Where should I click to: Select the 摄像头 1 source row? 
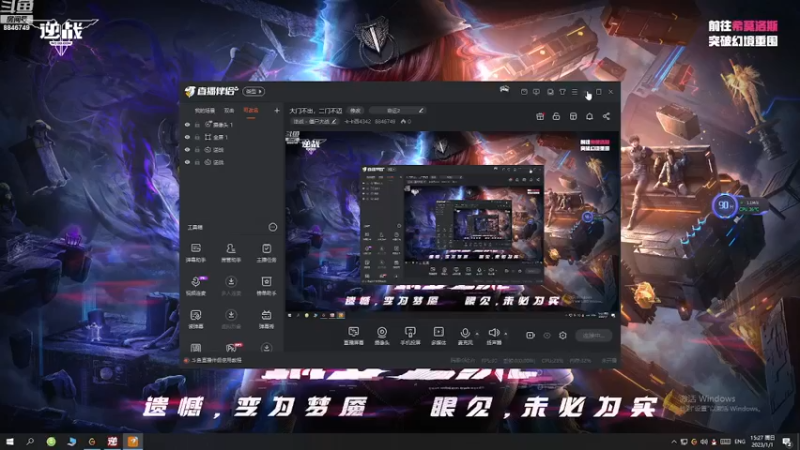click(232, 124)
